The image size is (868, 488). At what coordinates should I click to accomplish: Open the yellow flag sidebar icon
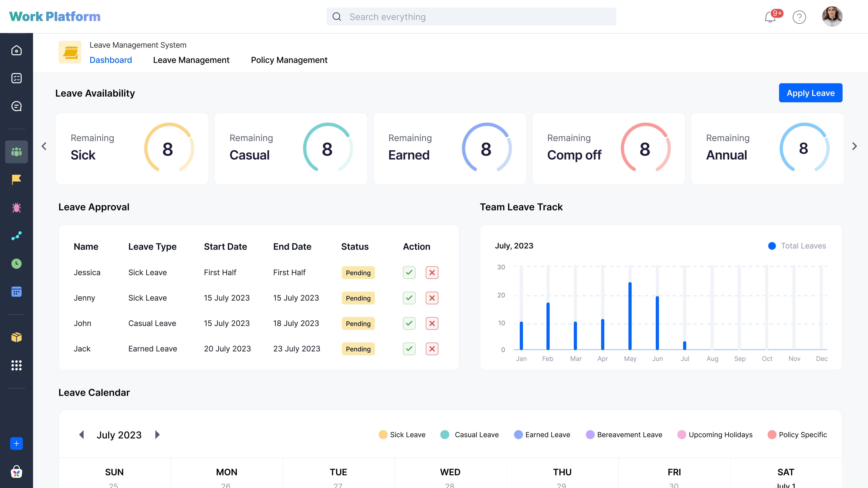16,179
